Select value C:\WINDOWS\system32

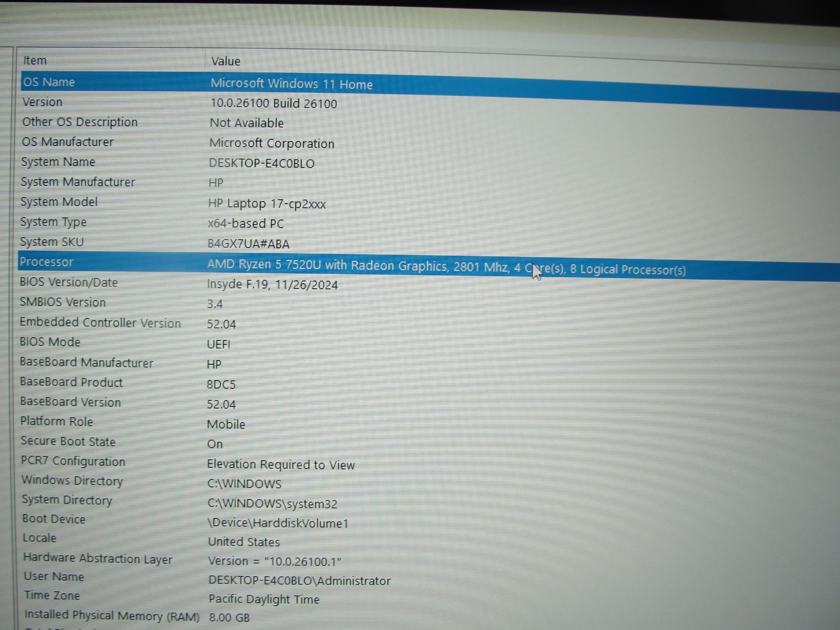pos(272,504)
